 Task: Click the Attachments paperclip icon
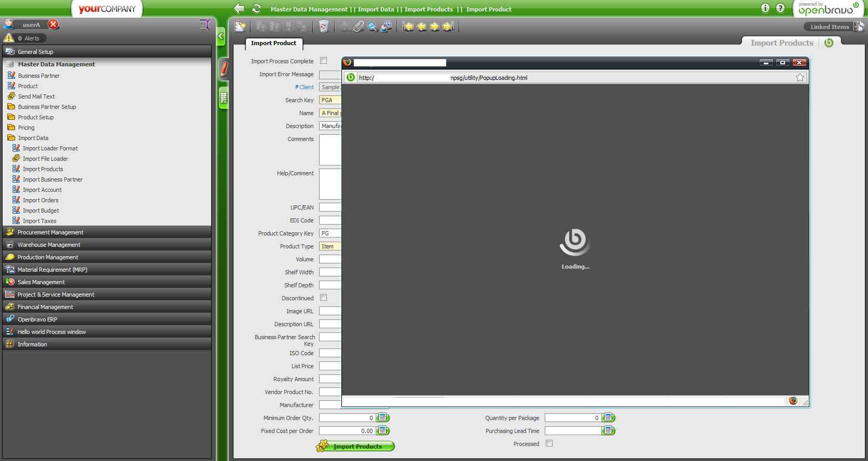[x=359, y=26]
